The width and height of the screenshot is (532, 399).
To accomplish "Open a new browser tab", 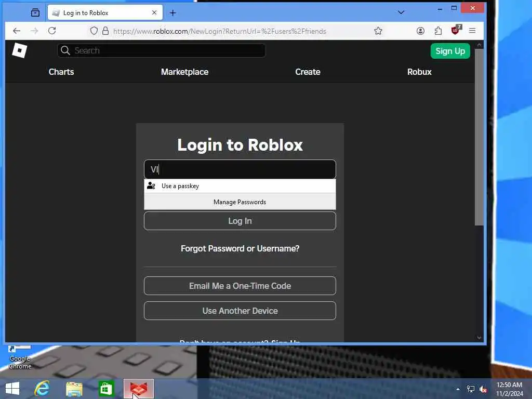I will (172, 13).
